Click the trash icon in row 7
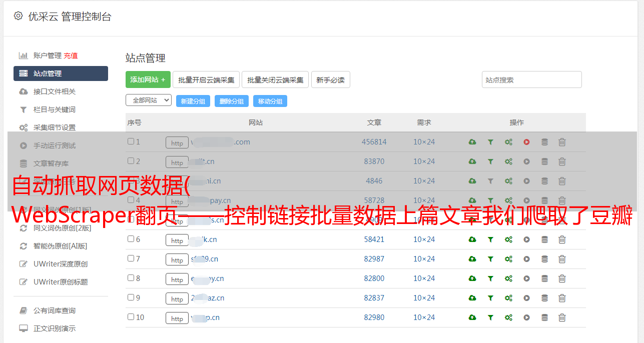The height and width of the screenshot is (343, 644). (562, 259)
